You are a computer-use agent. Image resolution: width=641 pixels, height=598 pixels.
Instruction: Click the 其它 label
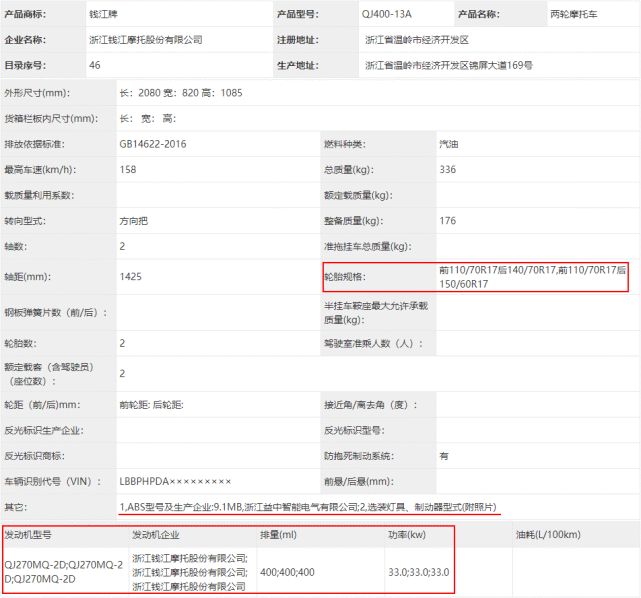click(x=16, y=507)
